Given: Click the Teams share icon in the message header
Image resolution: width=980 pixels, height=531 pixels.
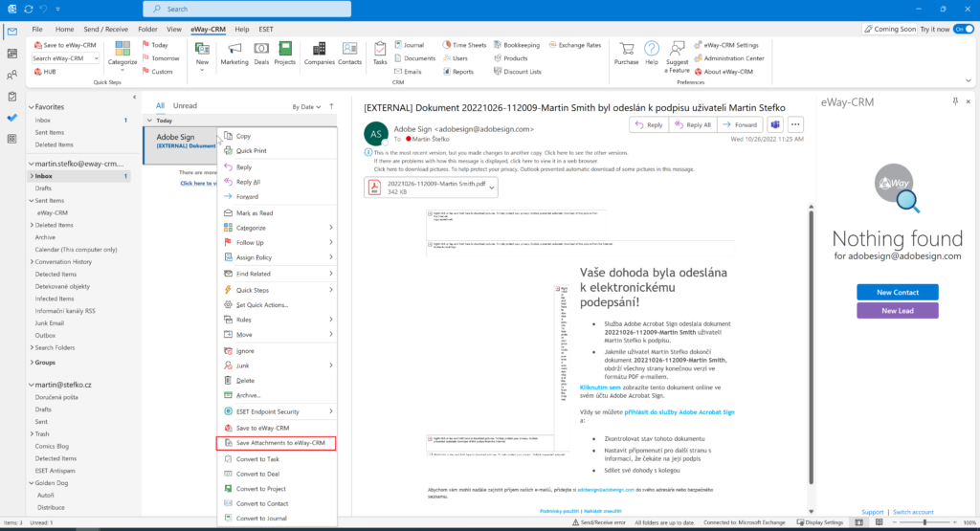Looking at the screenshot, I should (775, 124).
